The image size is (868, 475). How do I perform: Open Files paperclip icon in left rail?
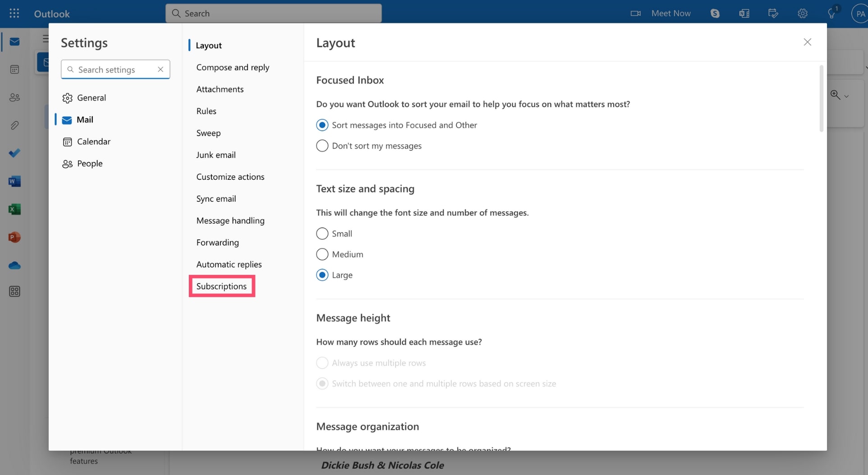(x=14, y=125)
